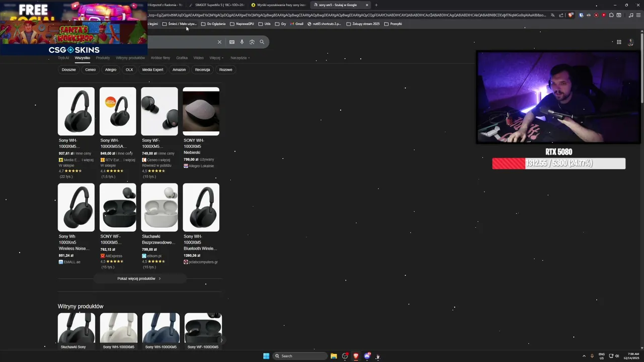Open the AliExpress SONY WF-1000XM5 listing
This screenshot has height=362, width=644.
click(x=118, y=226)
